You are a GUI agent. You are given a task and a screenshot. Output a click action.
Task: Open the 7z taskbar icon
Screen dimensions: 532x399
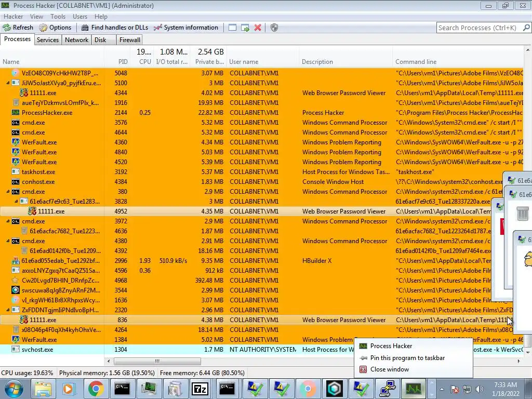(200, 389)
